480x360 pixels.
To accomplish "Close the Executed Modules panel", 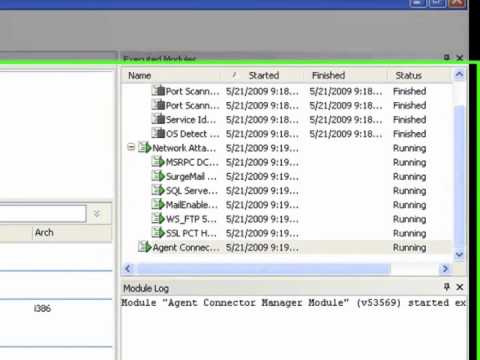I will (460, 58).
